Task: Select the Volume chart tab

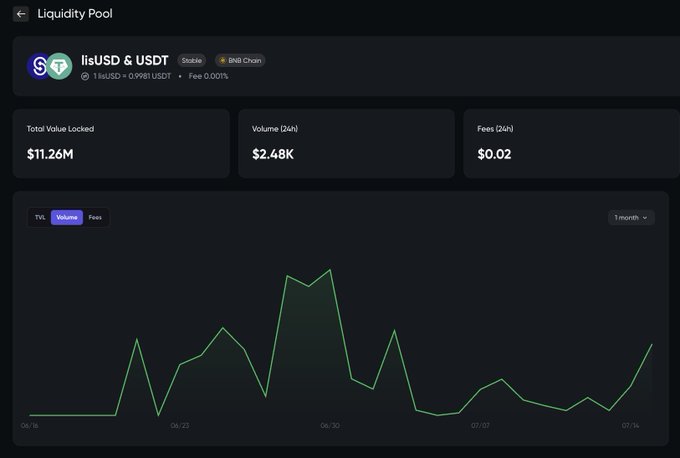Action: pyautogui.click(x=67, y=217)
